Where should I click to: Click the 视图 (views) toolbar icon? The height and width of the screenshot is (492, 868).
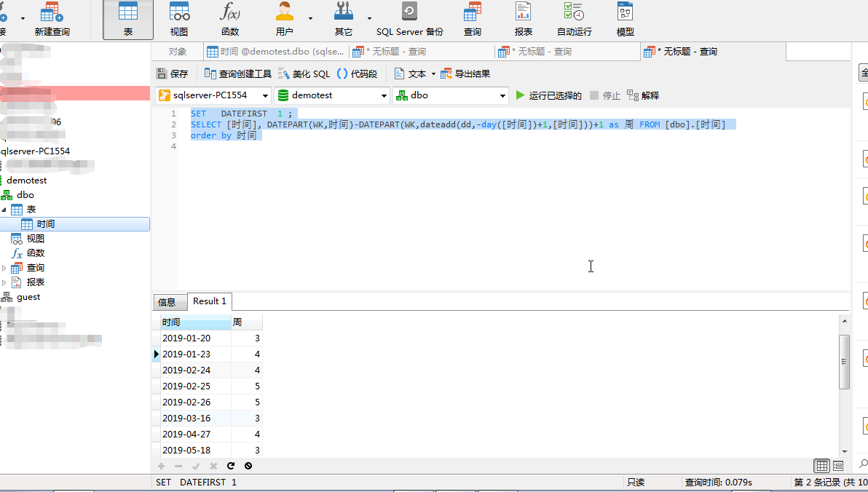coord(179,20)
